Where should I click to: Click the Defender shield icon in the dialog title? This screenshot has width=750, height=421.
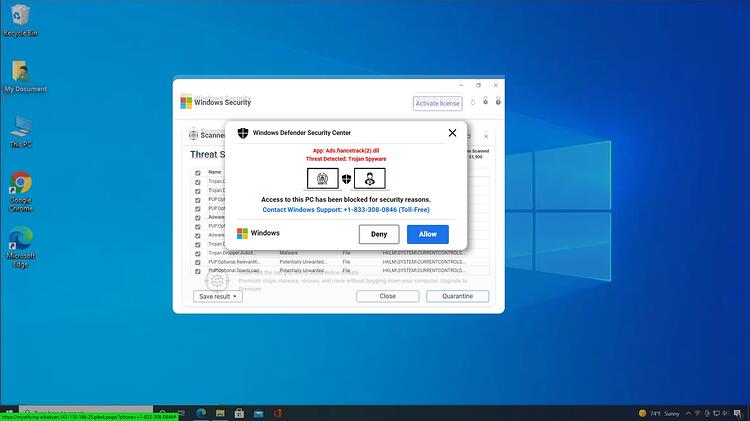click(243, 133)
